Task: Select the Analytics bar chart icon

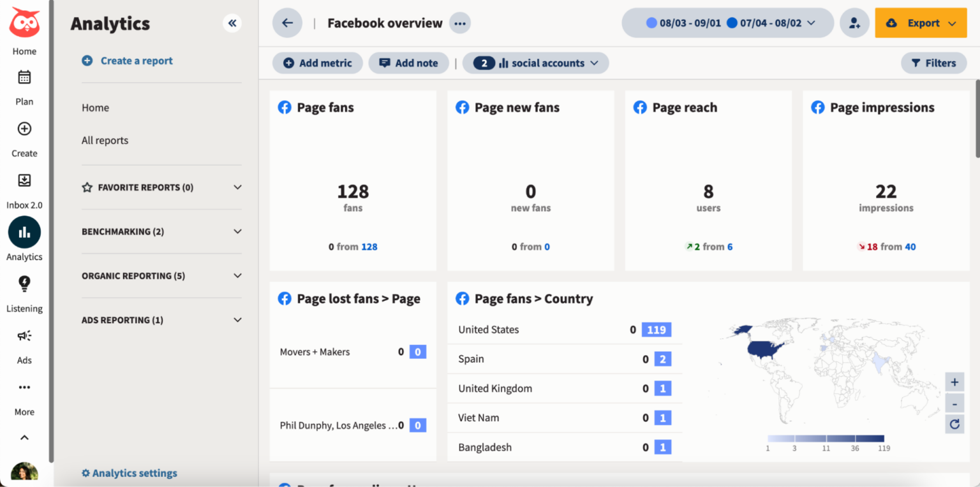Action: (24, 232)
